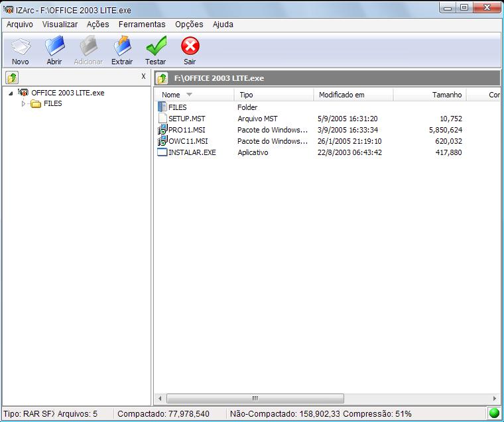The image size is (504, 422).
Task: Open the Ferramentas menu
Action: (x=142, y=25)
